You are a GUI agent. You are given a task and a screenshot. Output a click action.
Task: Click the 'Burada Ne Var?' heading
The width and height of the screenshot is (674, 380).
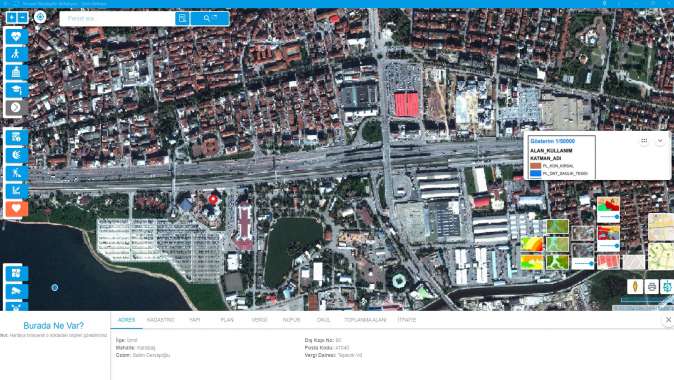tap(54, 325)
